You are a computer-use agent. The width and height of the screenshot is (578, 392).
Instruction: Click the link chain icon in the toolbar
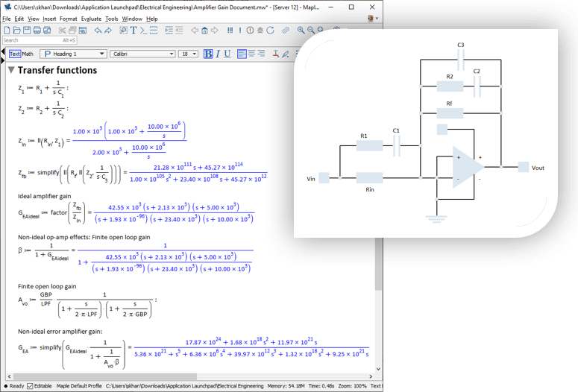pyautogui.click(x=286, y=31)
